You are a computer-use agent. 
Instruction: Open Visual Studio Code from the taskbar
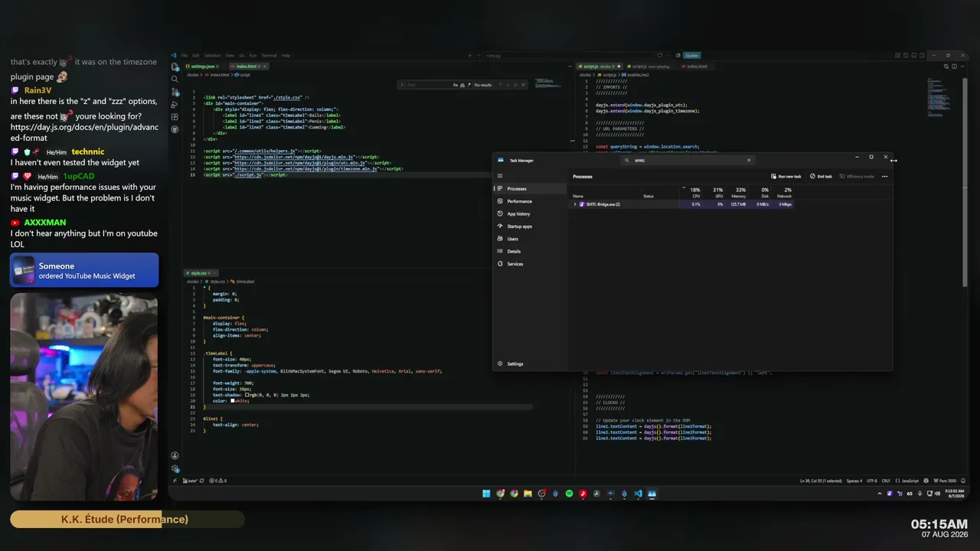[x=638, y=494]
